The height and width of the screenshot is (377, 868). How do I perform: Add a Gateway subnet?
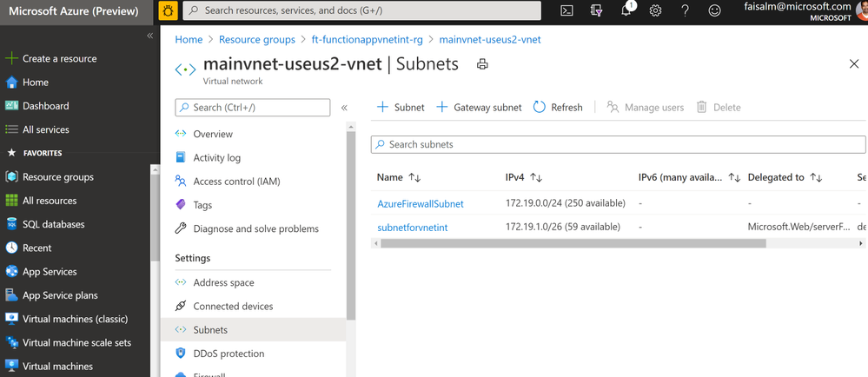479,108
